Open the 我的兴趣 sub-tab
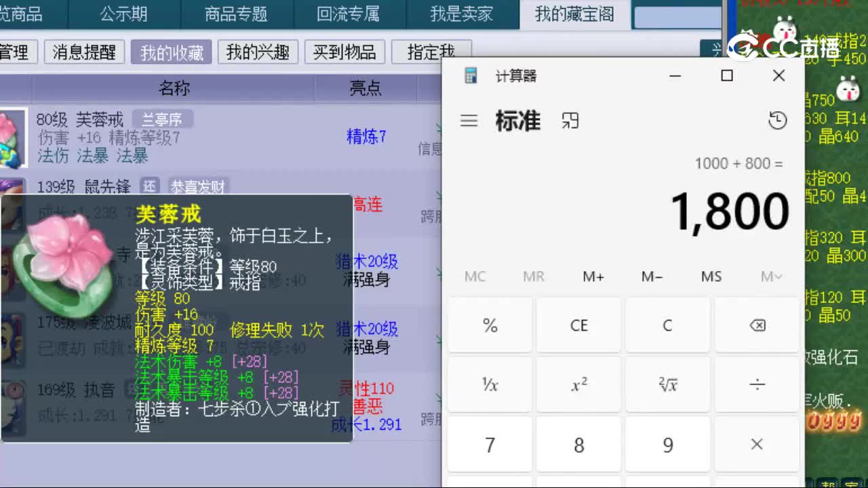The width and height of the screenshot is (868, 488). pyautogui.click(x=258, y=52)
